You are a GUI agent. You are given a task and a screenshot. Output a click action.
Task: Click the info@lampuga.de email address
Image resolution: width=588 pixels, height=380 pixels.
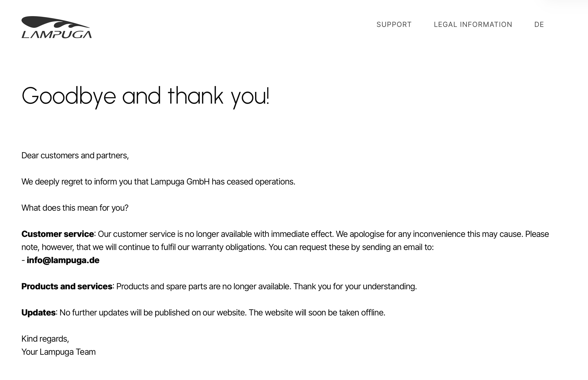click(63, 260)
